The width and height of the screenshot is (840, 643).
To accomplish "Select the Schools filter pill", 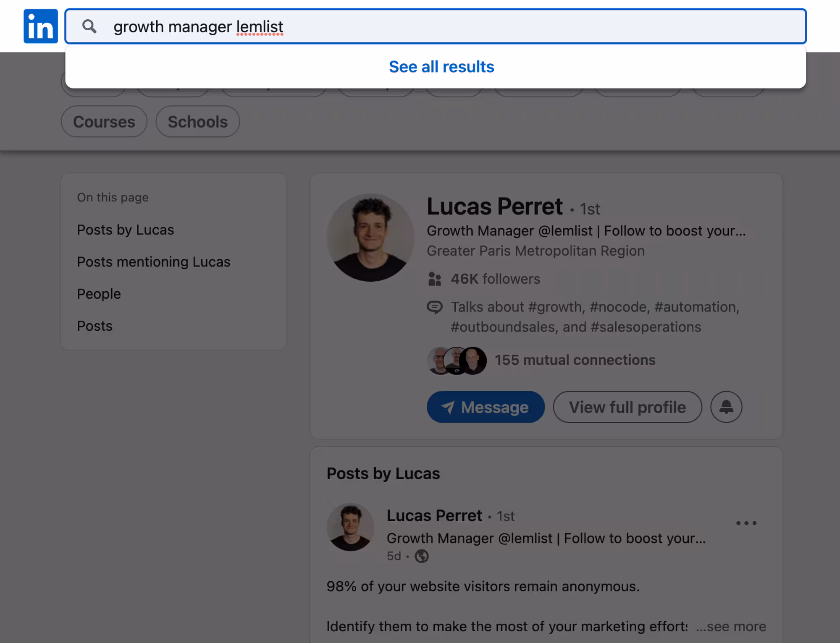I will pos(198,122).
